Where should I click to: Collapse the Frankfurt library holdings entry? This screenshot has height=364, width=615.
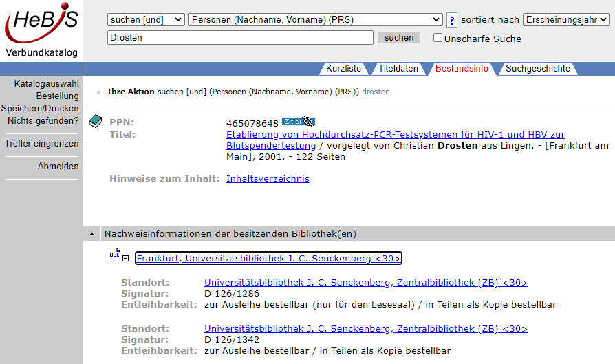pos(126,259)
